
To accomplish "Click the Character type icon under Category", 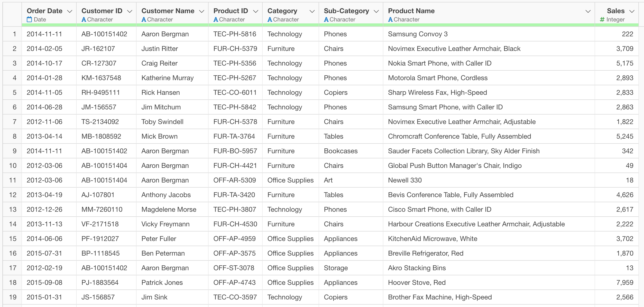I will (270, 19).
